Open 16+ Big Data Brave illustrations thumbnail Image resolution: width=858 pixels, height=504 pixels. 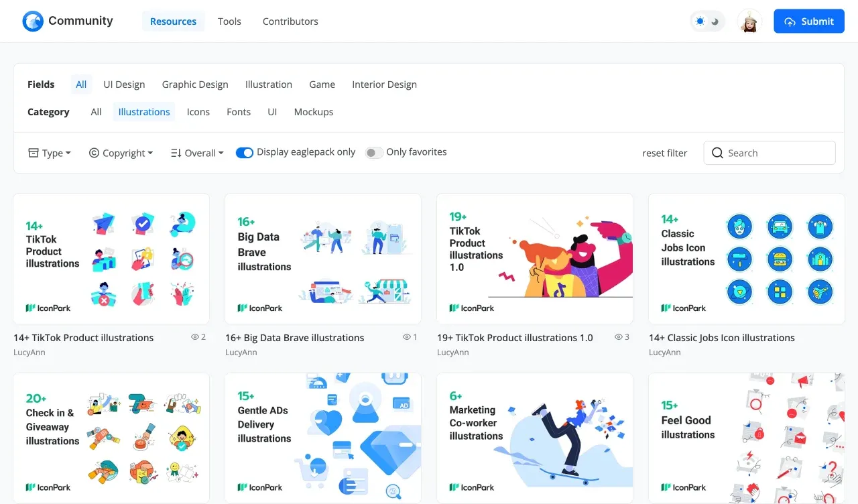323,259
